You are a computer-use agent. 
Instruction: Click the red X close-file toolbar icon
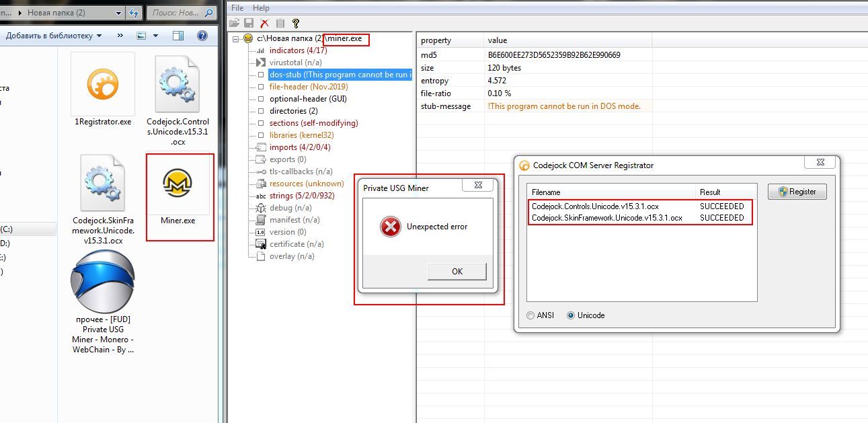click(264, 23)
